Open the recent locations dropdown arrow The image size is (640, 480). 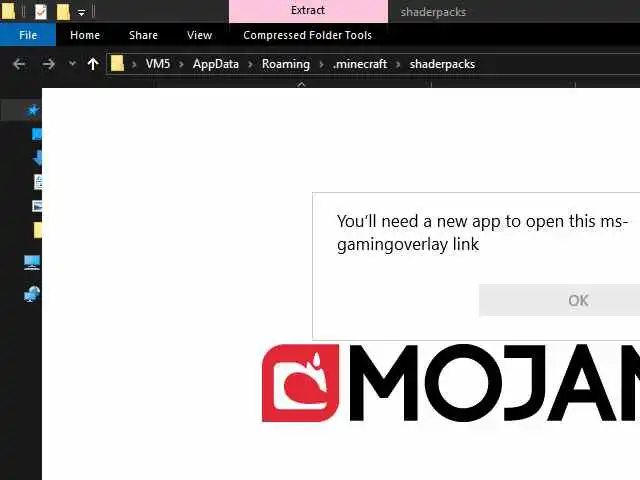point(72,64)
